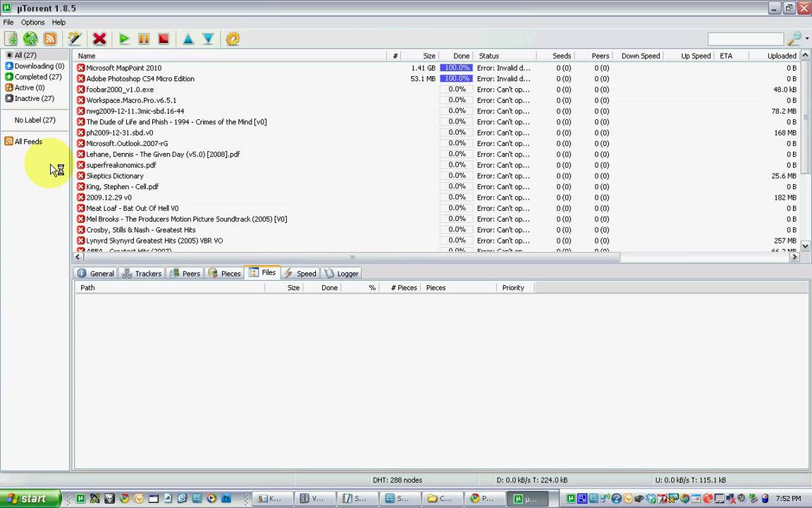Select Completed (27) category
The width and height of the screenshot is (812, 508).
tap(33, 77)
